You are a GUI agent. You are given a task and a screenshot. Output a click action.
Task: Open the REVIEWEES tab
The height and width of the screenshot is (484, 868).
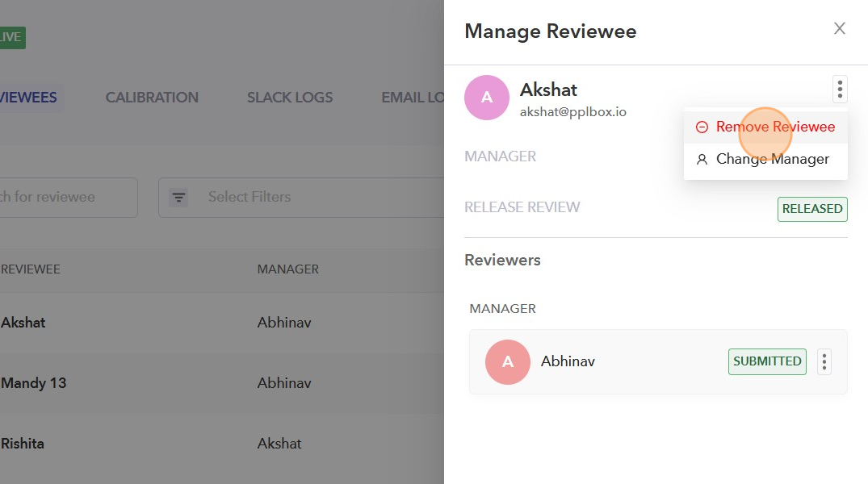30,98
